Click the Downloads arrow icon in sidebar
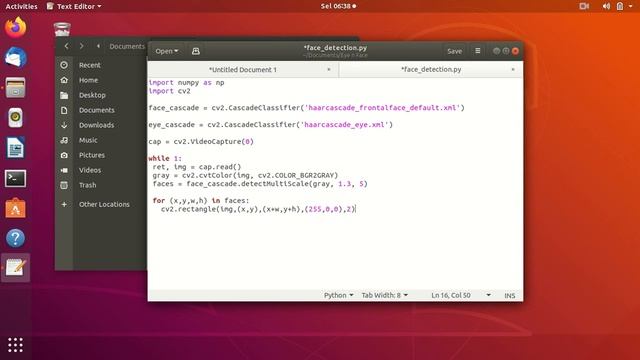The image size is (640, 360). (64, 125)
